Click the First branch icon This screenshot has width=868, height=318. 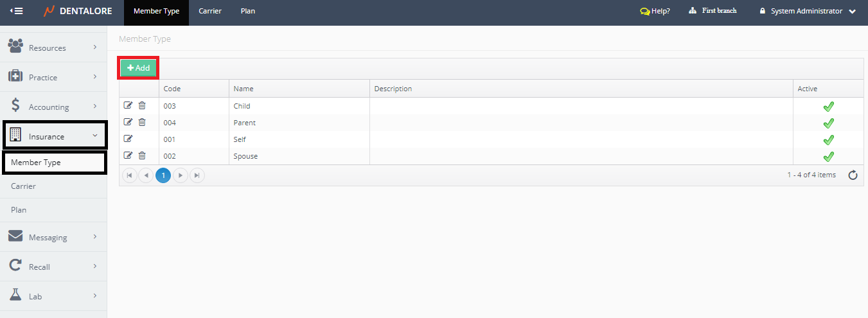(693, 11)
